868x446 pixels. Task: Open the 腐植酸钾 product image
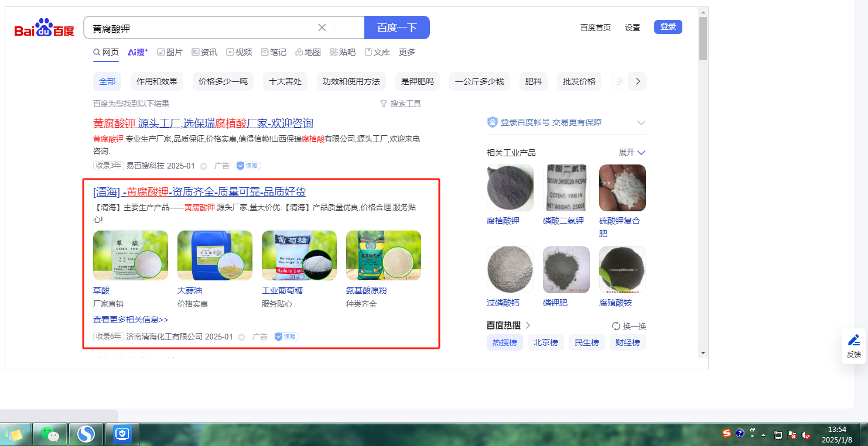[x=510, y=188]
